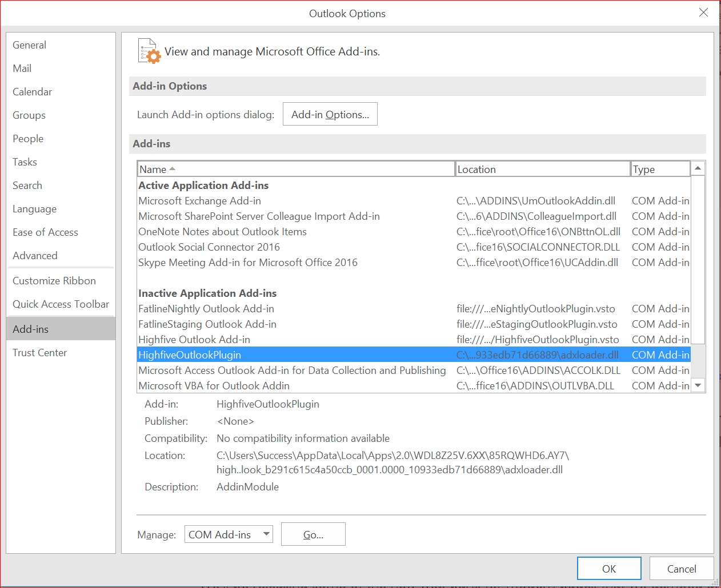Open the Manage COM Add-ins dropdown

pyautogui.click(x=229, y=534)
